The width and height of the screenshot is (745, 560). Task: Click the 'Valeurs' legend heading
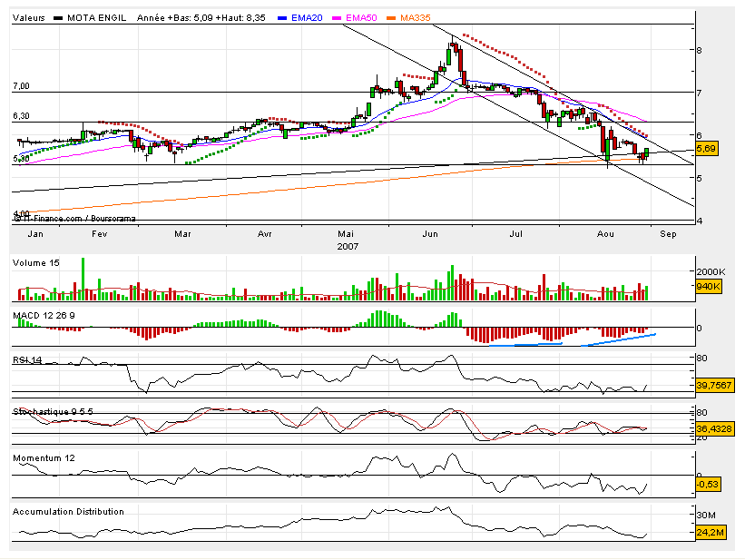pos(28,18)
